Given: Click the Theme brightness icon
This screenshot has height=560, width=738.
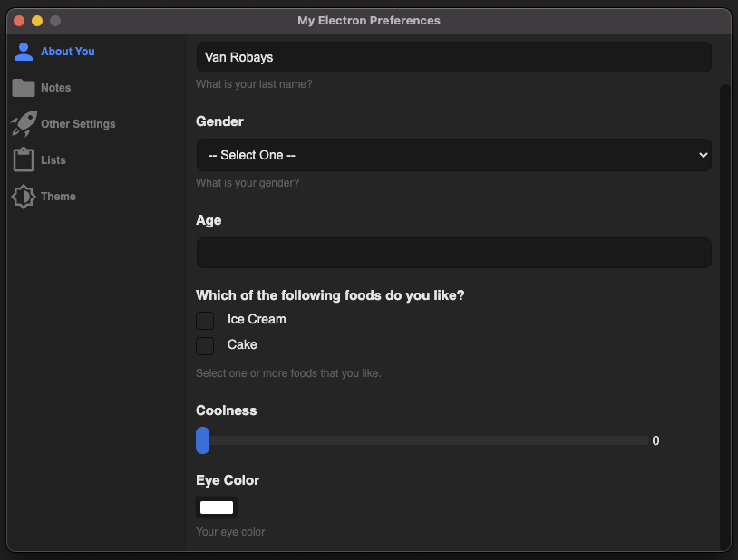Looking at the screenshot, I should pyautogui.click(x=24, y=196).
